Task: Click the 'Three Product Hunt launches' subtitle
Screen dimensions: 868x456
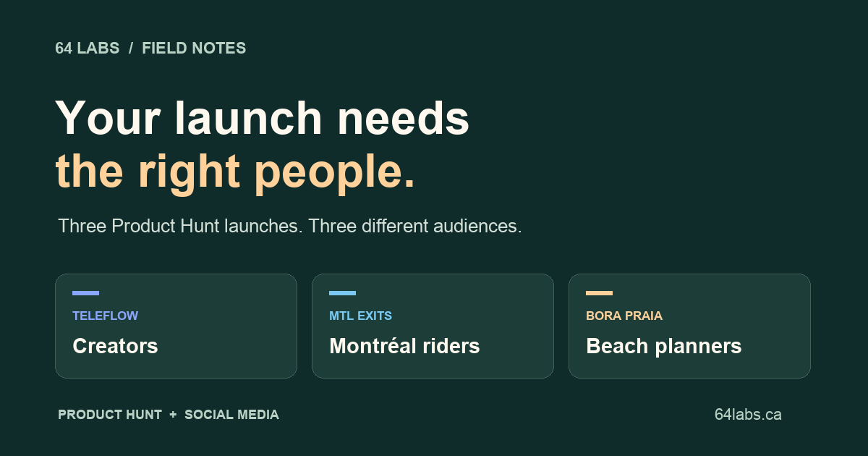Action: pos(290,226)
